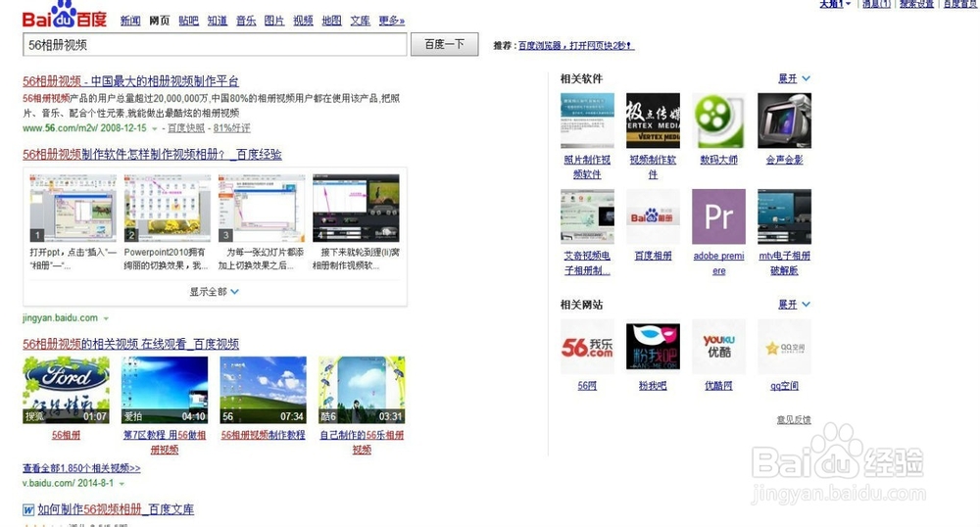
Task: Open the 百度相册 icon
Action: [653, 216]
